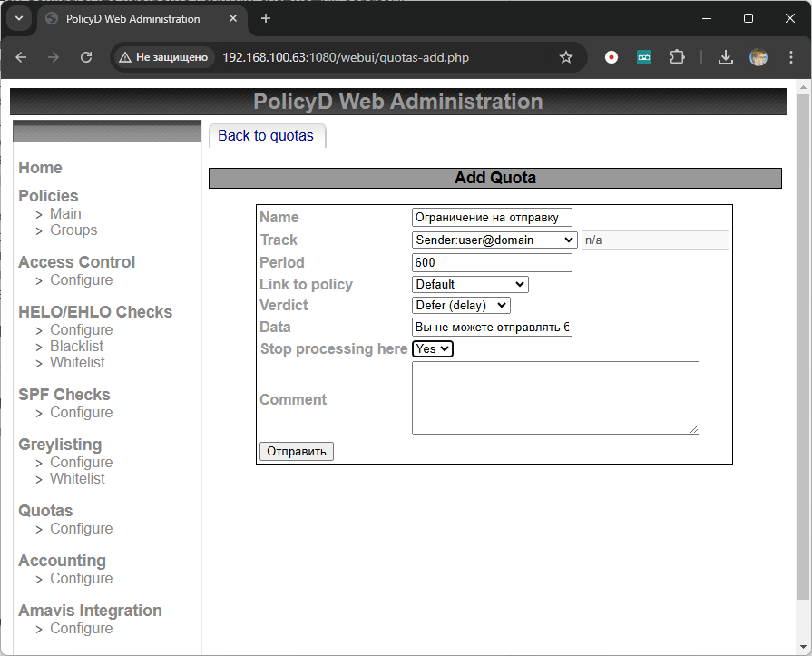812x656 pixels.
Task: Minimize the browser window
Action: [x=707, y=19]
